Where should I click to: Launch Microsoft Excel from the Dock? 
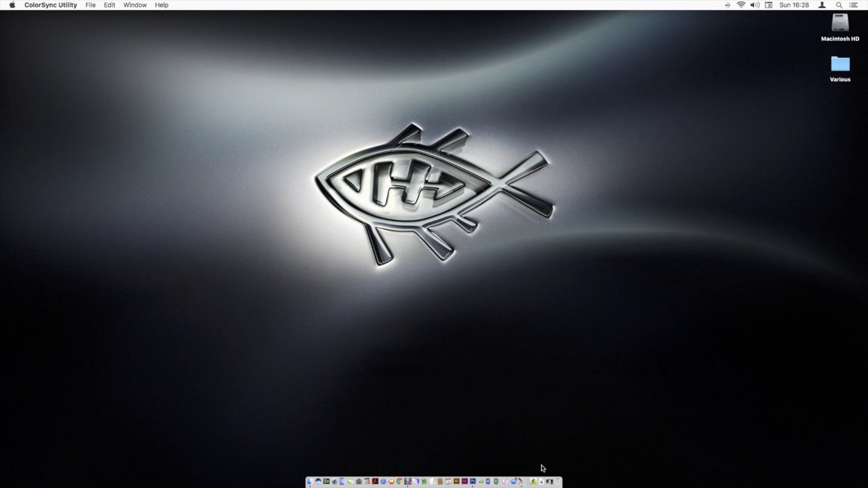[497, 481]
